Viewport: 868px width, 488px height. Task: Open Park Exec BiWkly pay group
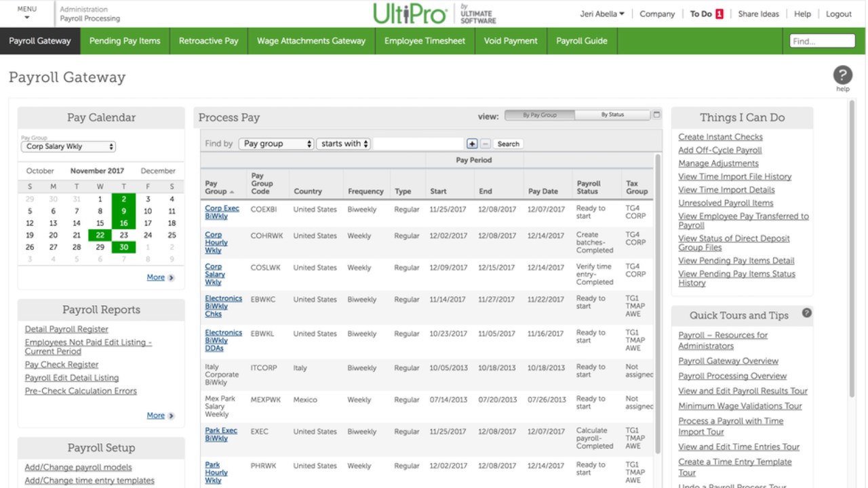221,434
